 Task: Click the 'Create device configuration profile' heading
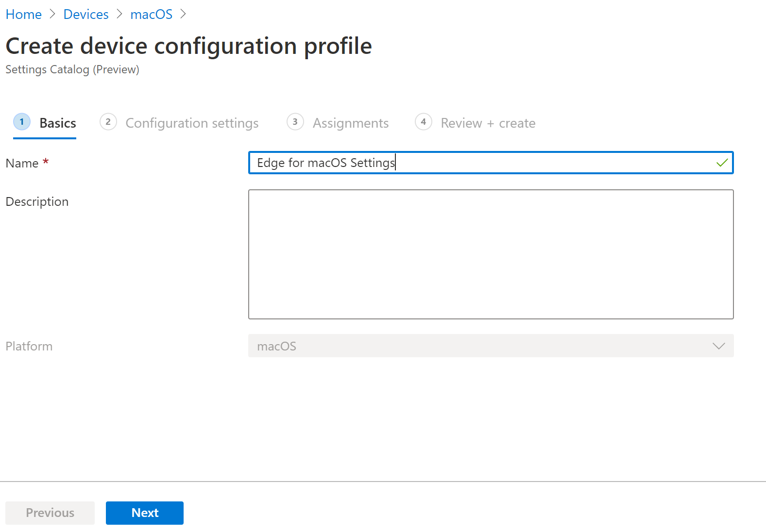tap(189, 47)
